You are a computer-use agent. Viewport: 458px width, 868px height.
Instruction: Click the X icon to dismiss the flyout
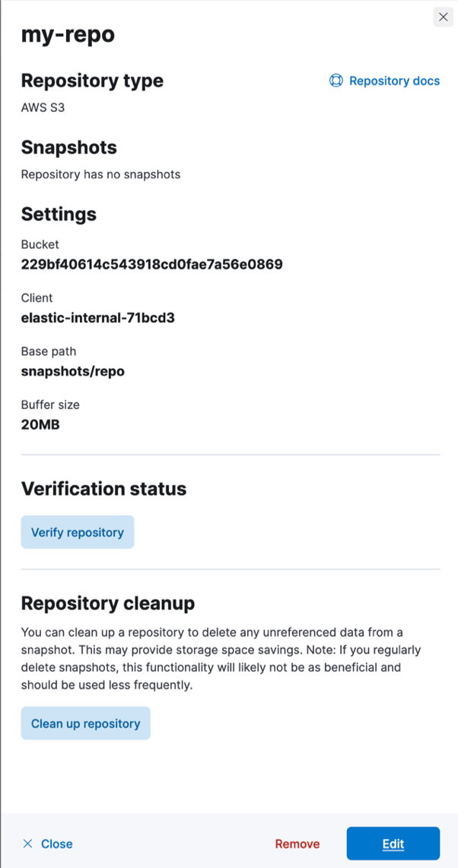[443, 16]
